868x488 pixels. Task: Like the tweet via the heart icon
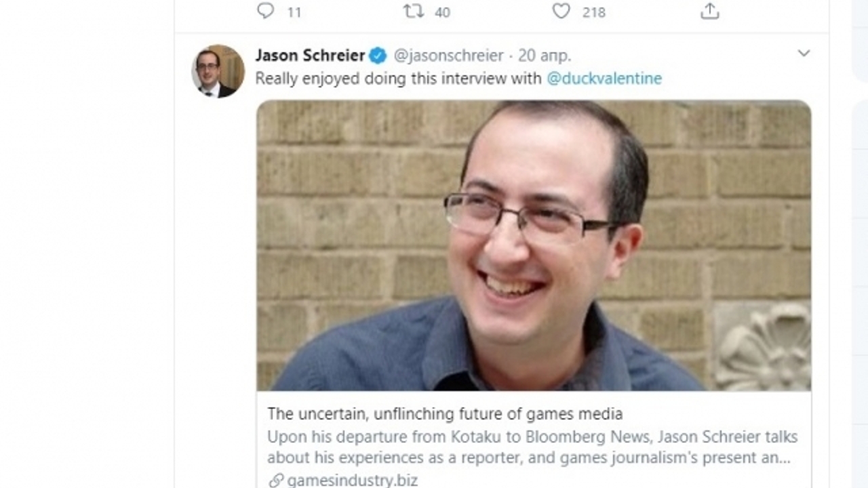[x=561, y=11]
